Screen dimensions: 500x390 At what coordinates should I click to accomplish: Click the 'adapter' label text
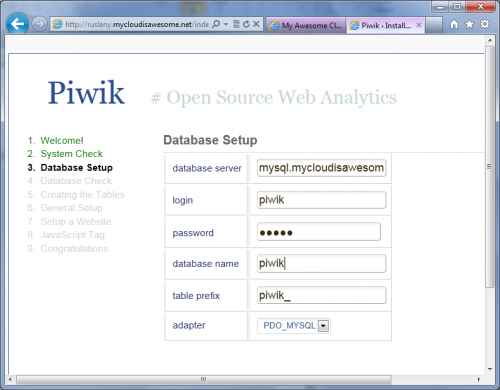189,325
